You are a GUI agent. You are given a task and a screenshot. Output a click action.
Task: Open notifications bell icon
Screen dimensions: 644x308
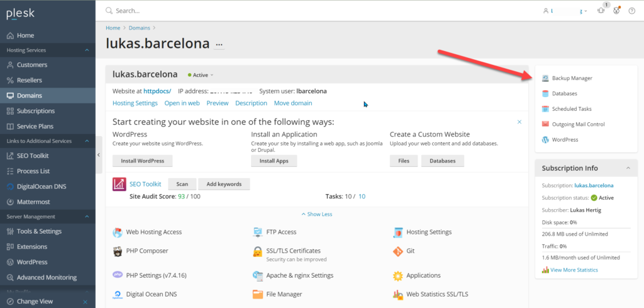click(x=601, y=11)
